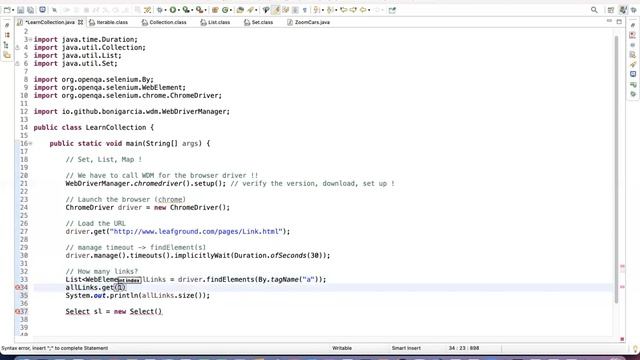Image resolution: width=640 pixels, height=360 pixels.
Task: Click the tip lightbulb icon in status bar
Action: tap(635, 349)
